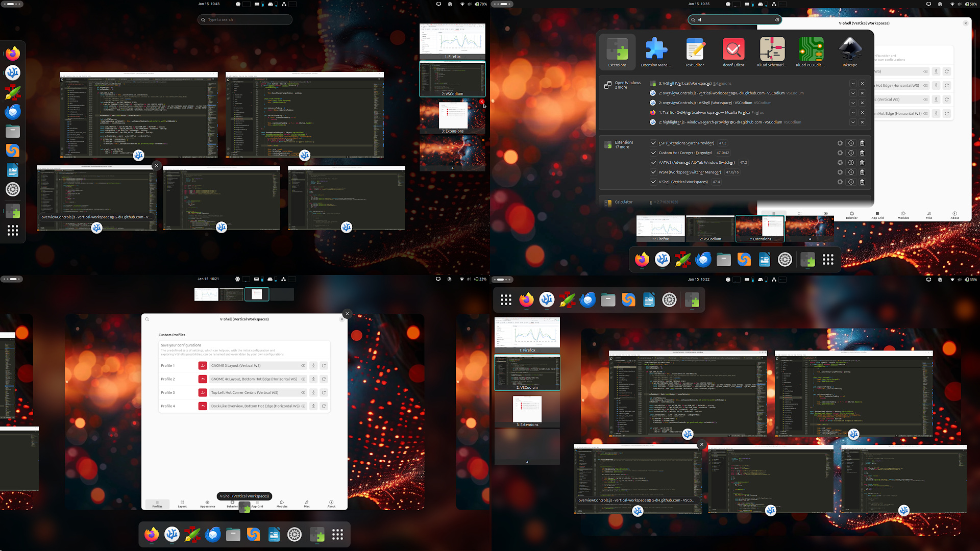Uninstall WSM extension with trash icon

(x=862, y=172)
